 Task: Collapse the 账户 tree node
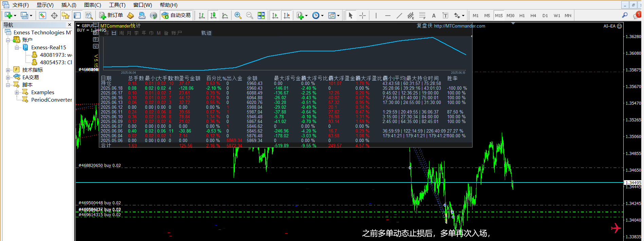(8, 40)
